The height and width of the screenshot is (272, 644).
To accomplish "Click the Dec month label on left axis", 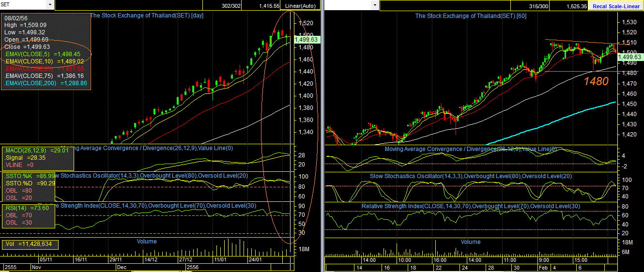I will coord(122,267).
